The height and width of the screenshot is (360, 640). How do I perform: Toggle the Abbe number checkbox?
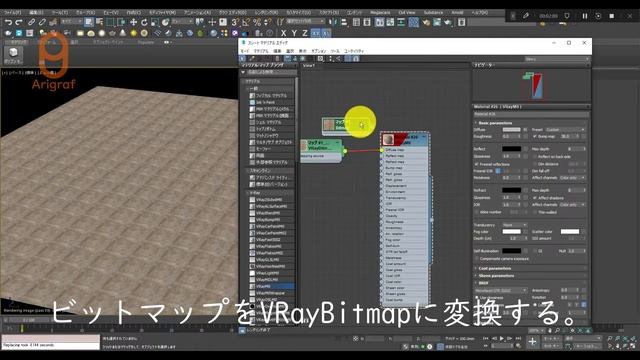point(477,212)
